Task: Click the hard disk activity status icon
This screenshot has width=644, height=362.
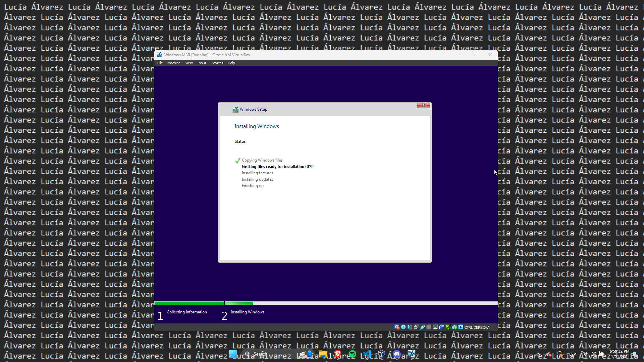Action: pyautogui.click(x=397, y=327)
